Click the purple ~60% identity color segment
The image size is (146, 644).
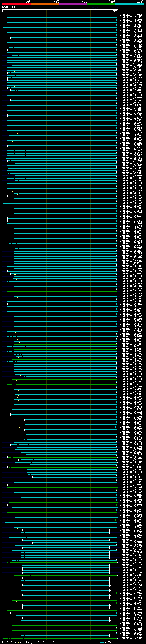[73, 4]
